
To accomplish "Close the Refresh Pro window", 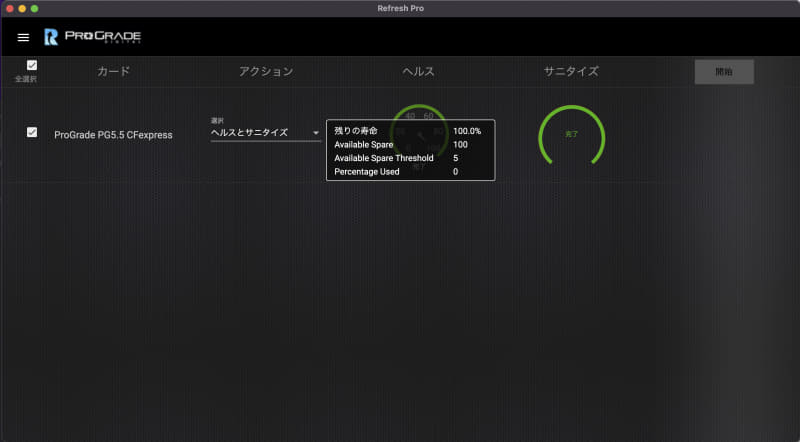I will (x=10, y=8).
